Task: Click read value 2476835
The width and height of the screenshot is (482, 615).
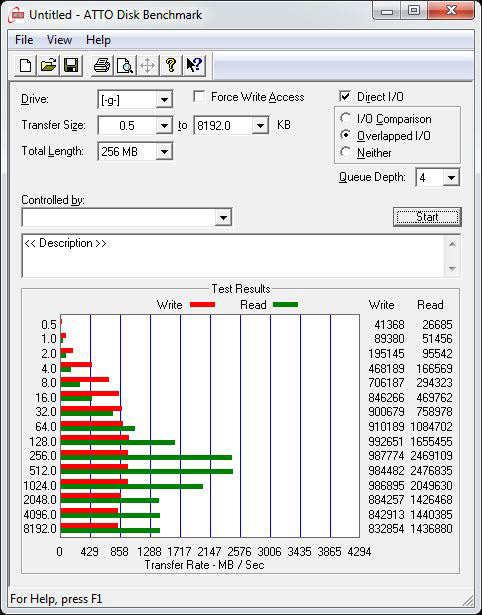Action: tap(431, 470)
